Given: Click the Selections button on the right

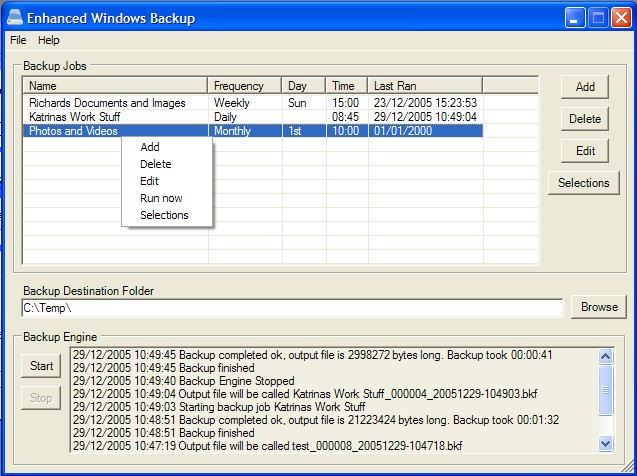Looking at the screenshot, I should [x=584, y=183].
